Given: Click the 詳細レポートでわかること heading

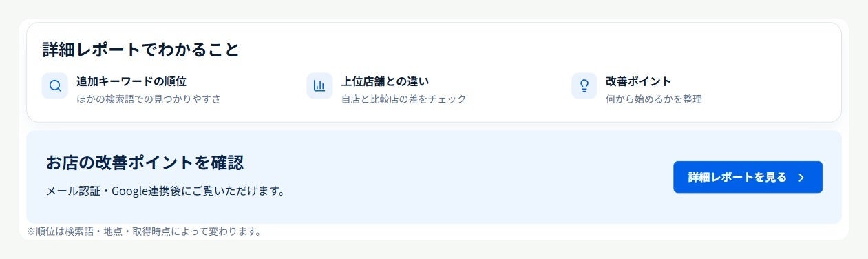Looking at the screenshot, I should point(140,50).
